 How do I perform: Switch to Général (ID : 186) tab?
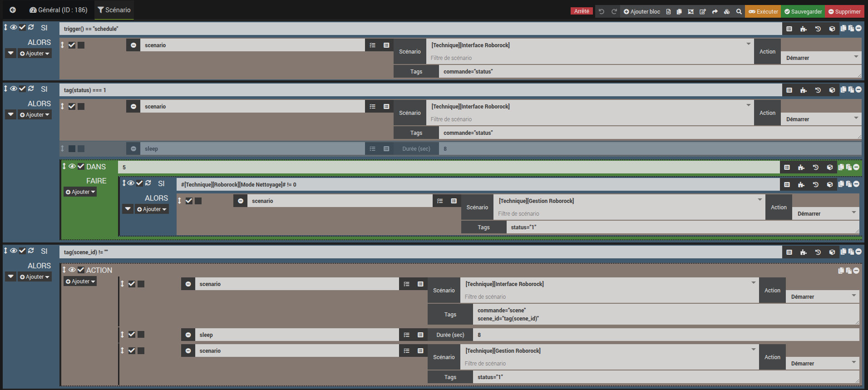pos(59,10)
